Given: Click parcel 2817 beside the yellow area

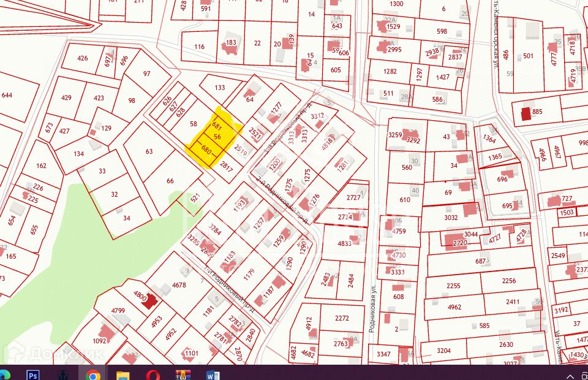Looking at the screenshot, I should click(226, 165).
